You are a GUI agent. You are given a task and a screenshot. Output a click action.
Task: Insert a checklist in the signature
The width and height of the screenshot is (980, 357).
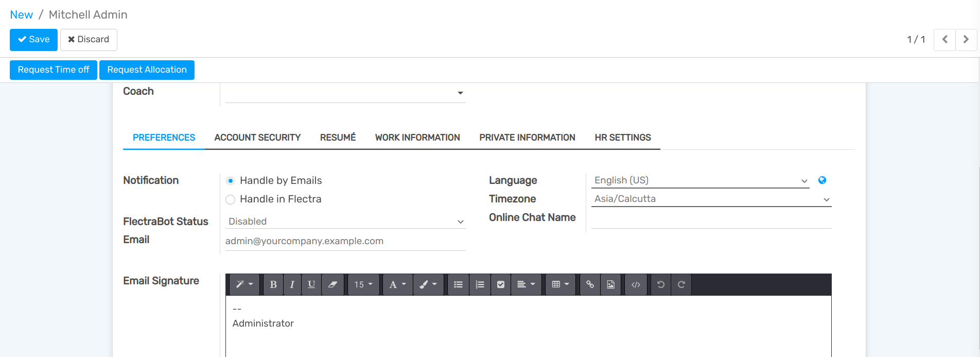(x=501, y=284)
